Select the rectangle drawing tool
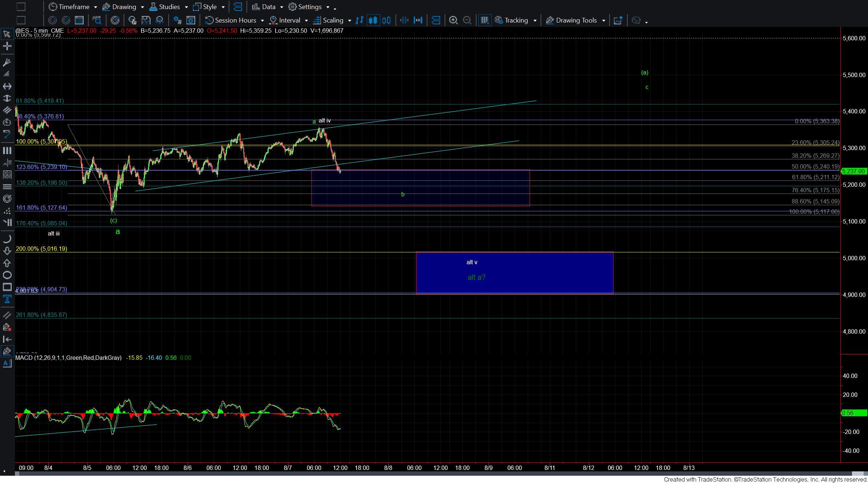Screen dimensions: 868x483 pyautogui.click(x=7, y=287)
